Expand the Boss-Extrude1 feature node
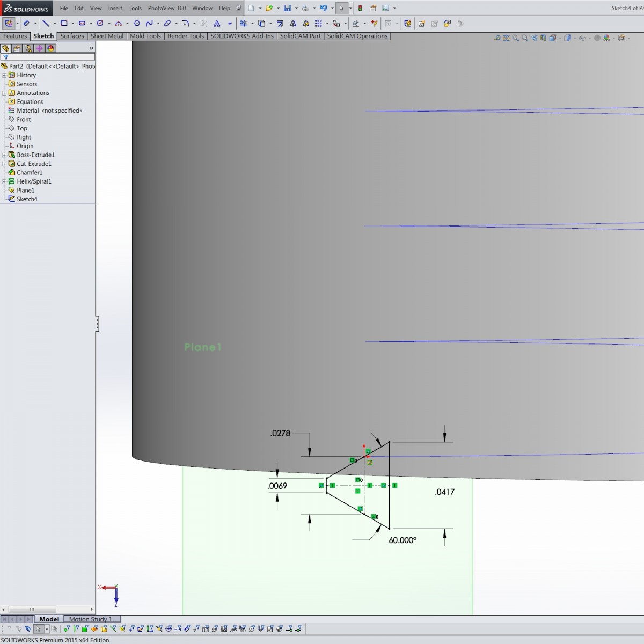This screenshot has width=644, height=644. [4, 155]
